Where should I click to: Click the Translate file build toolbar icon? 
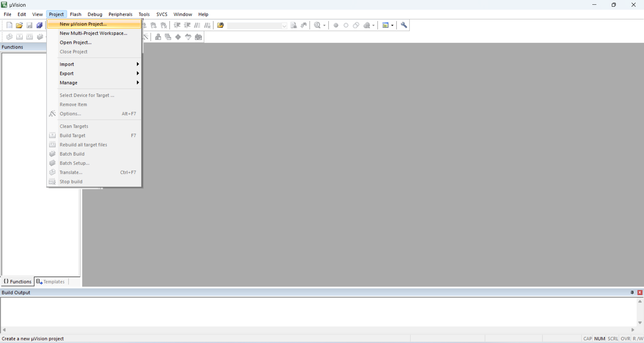[9, 37]
